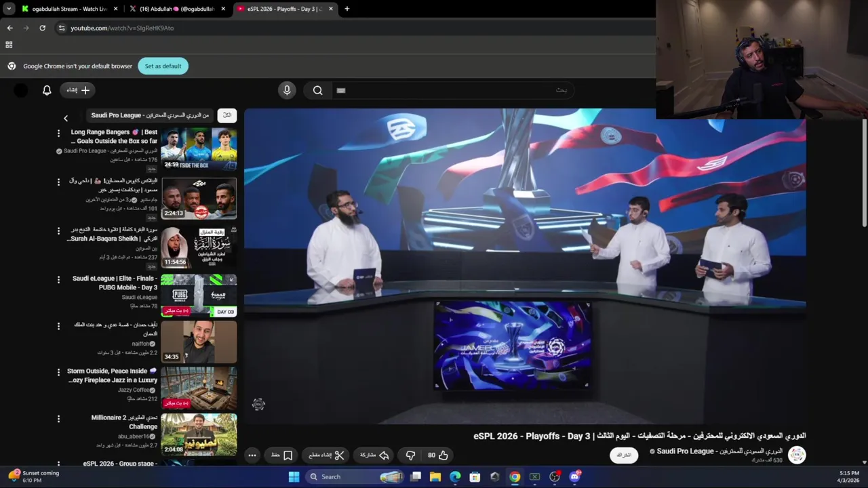Click the Chrome address bar URL
This screenshot has width=868, height=488.
(122, 28)
